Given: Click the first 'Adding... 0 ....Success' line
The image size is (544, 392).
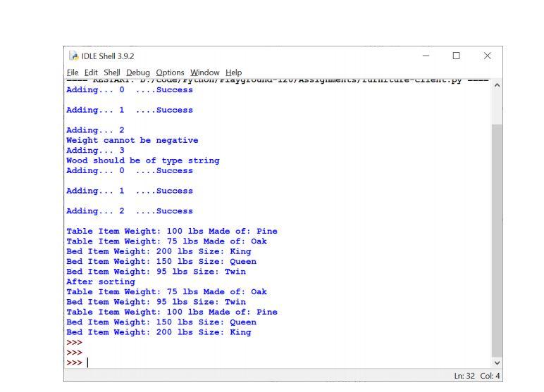Looking at the screenshot, I should [x=130, y=90].
